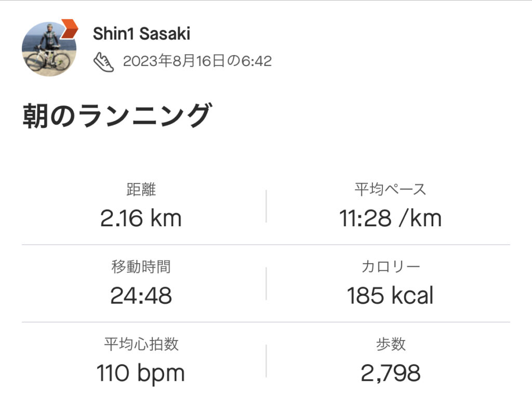Select the 110 bpm heart rate value
This screenshot has height=402, width=532.
(x=141, y=373)
